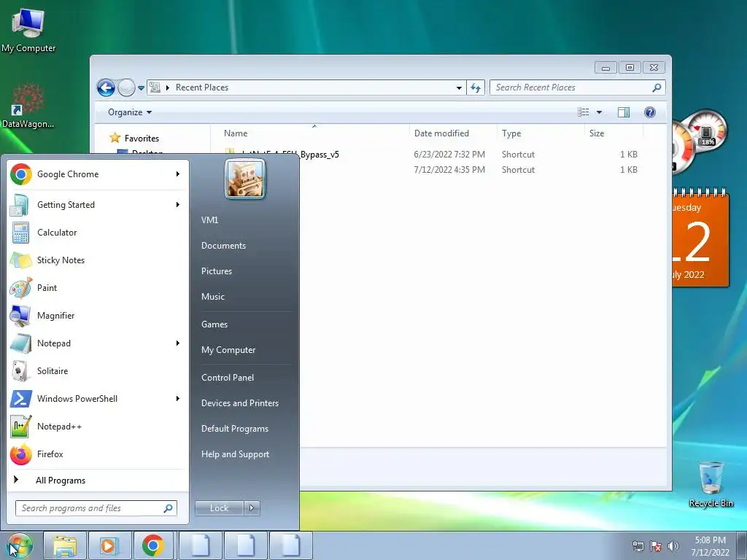Image resolution: width=747 pixels, height=560 pixels.
Task: Expand Notepad recent files arrow
Action: [x=178, y=343]
